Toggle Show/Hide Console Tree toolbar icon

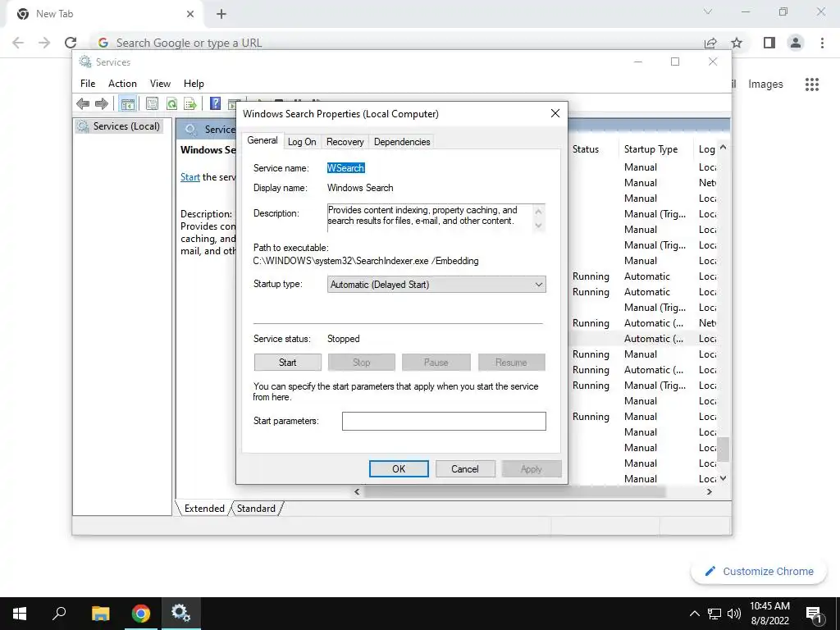tap(127, 103)
